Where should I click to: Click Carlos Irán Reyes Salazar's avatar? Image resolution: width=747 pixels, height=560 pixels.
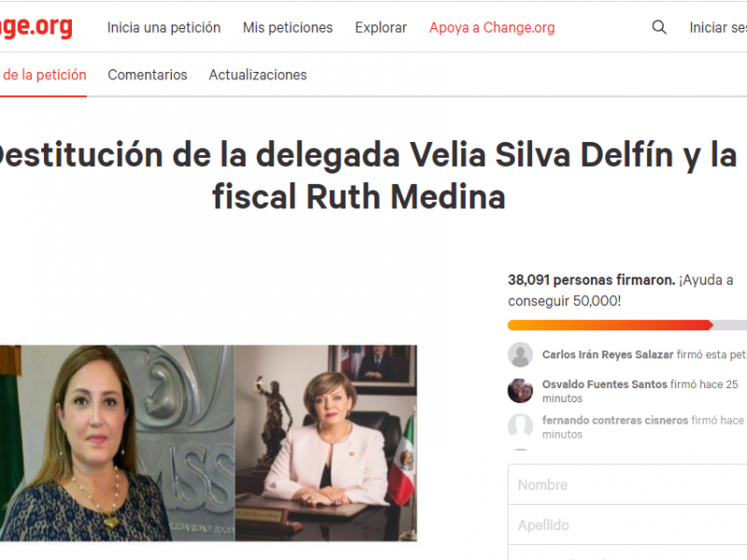pos(520,355)
